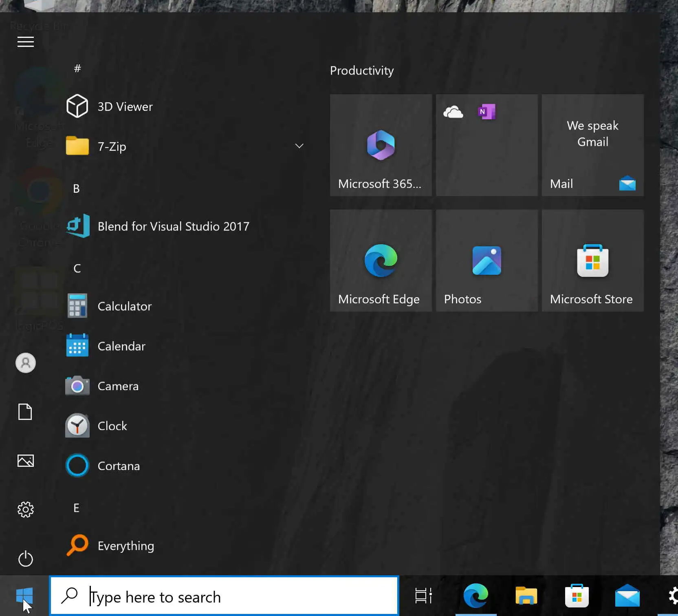Click the Clock label text
Screen dimensions: 678x616
pos(112,426)
